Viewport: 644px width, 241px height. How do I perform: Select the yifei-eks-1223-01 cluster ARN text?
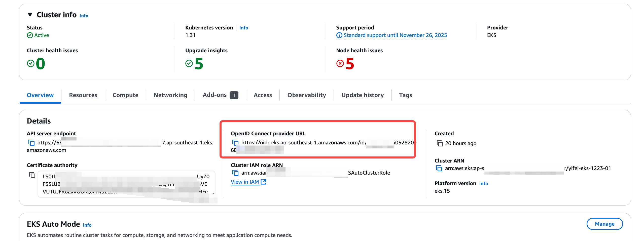tap(528, 168)
